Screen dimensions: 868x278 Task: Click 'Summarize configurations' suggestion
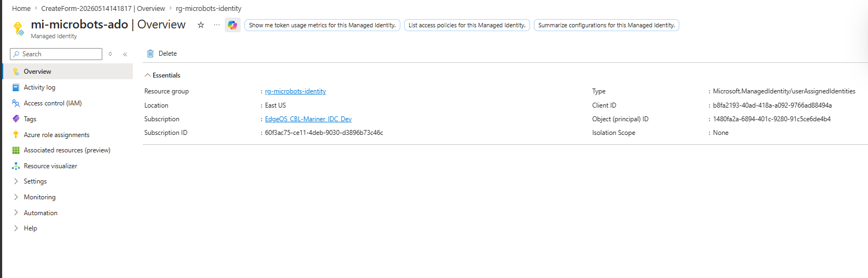point(607,25)
